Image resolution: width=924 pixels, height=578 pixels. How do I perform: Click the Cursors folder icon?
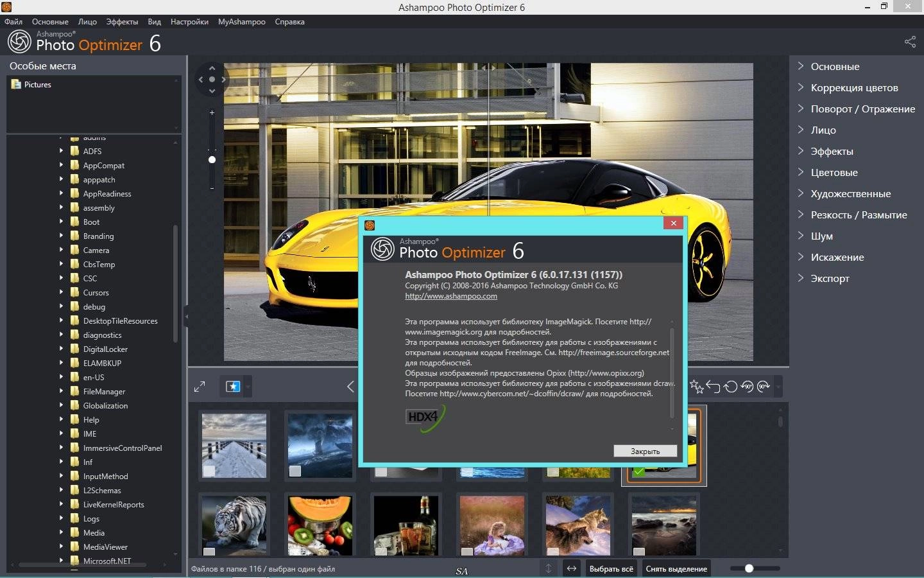[x=75, y=292]
